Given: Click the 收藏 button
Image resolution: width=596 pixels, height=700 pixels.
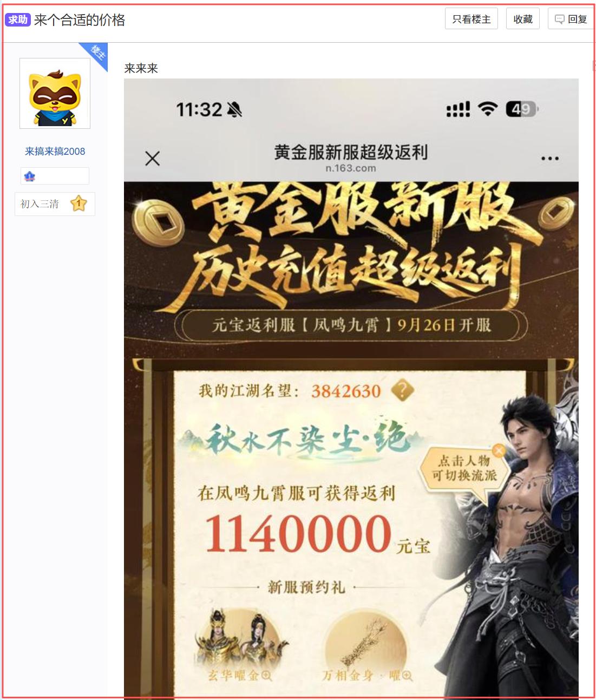Looking at the screenshot, I should (x=522, y=19).
